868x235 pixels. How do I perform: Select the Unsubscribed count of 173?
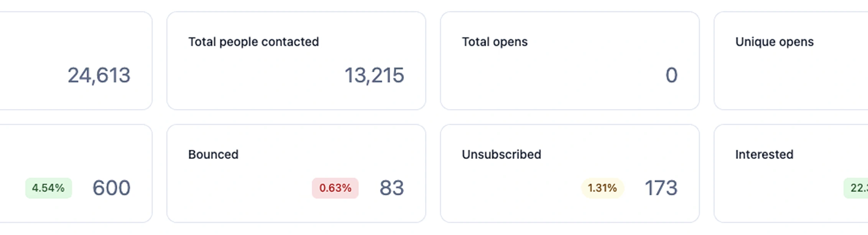[x=661, y=188]
